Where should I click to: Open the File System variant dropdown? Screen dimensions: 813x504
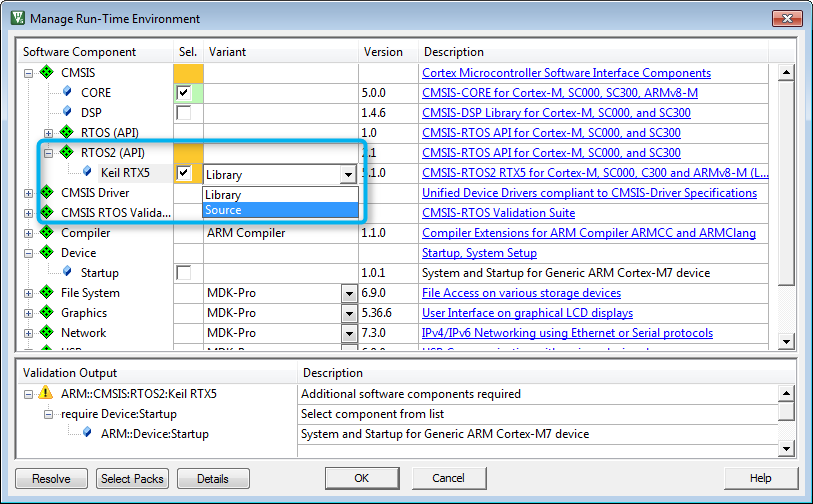[349, 293]
